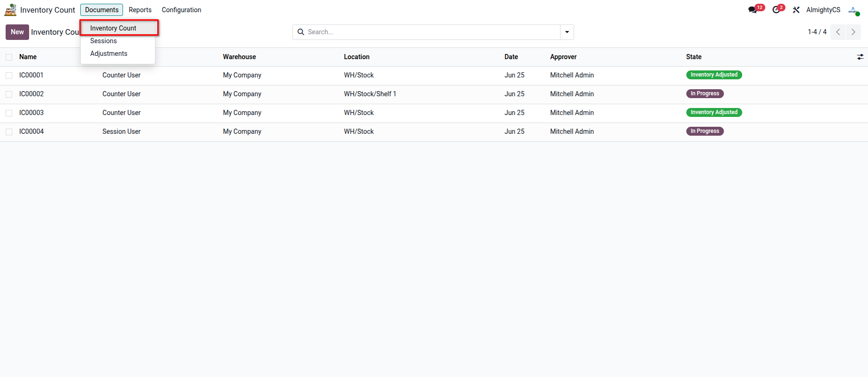Open the Documents menu

tap(102, 10)
